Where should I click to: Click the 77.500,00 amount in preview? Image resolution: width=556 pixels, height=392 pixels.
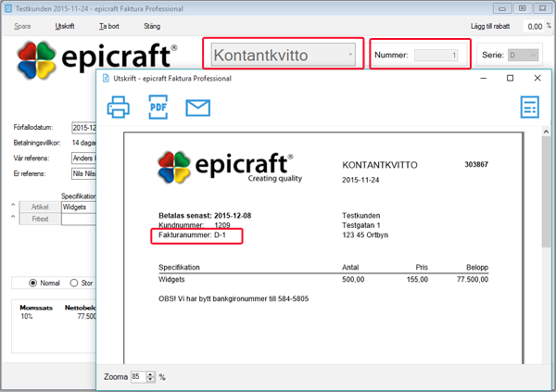coord(473,280)
